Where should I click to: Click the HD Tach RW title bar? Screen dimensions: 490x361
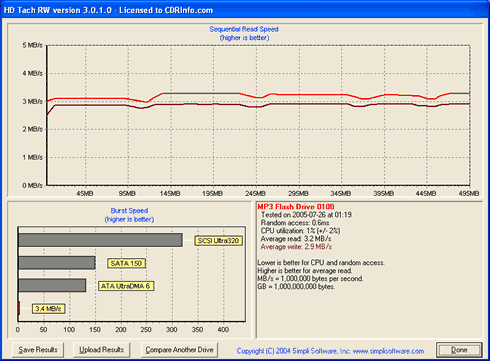[245, 10]
